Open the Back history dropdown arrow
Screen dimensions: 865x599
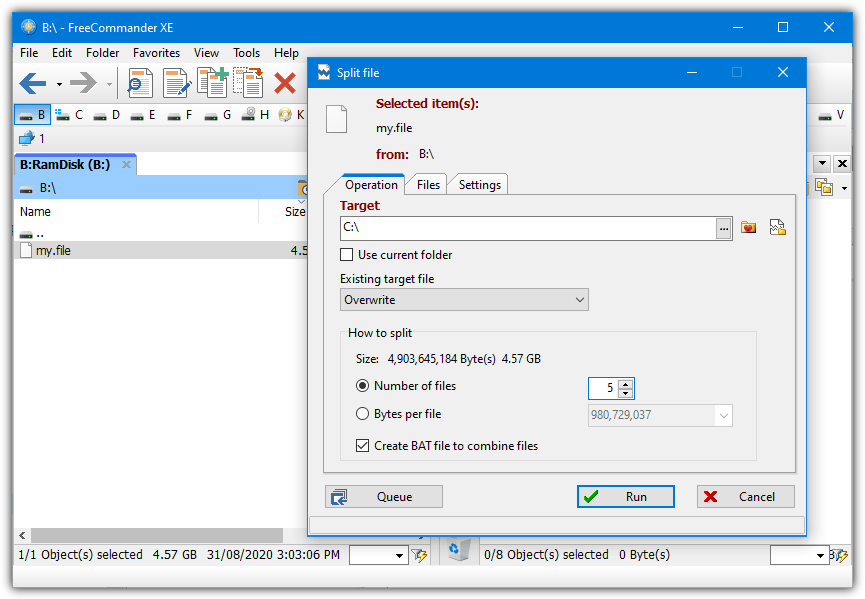pyautogui.click(x=59, y=84)
